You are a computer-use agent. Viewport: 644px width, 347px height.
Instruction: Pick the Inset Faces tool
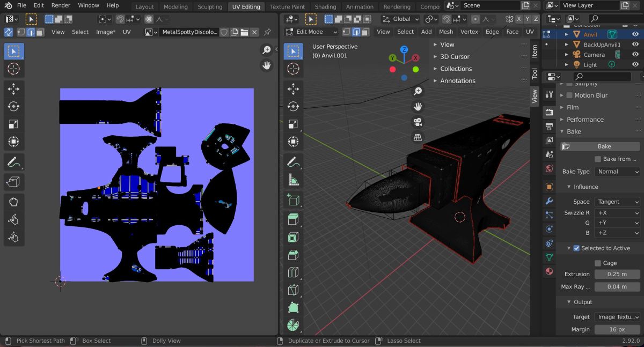293,237
